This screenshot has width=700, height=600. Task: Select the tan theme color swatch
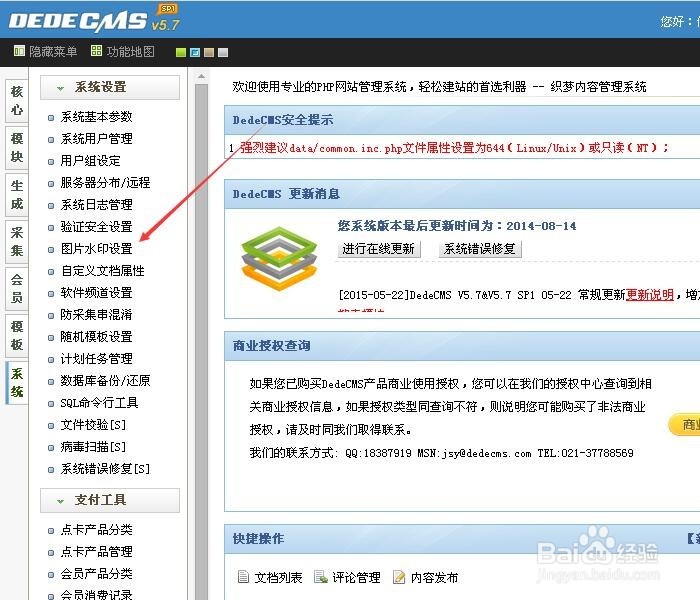208,52
